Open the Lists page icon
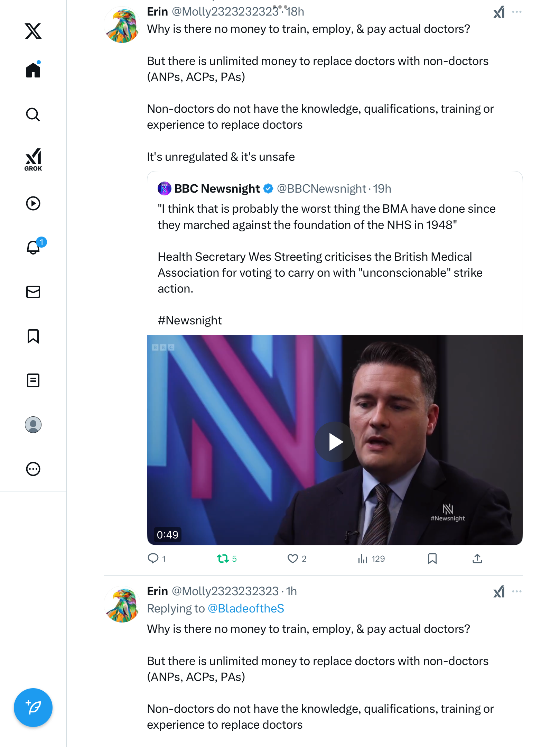 pyautogui.click(x=33, y=380)
